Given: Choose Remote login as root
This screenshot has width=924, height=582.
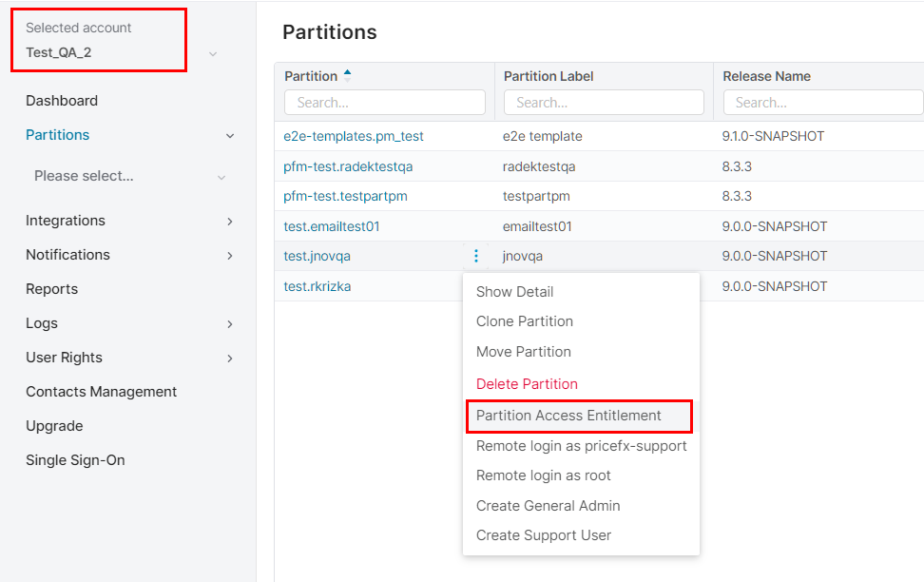Looking at the screenshot, I should pos(544,475).
